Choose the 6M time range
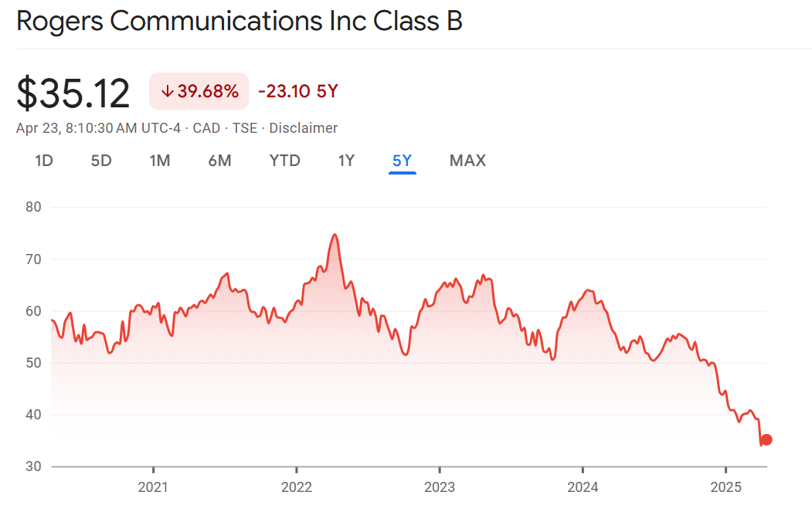Screen dimensions: 812x512 (219, 161)
